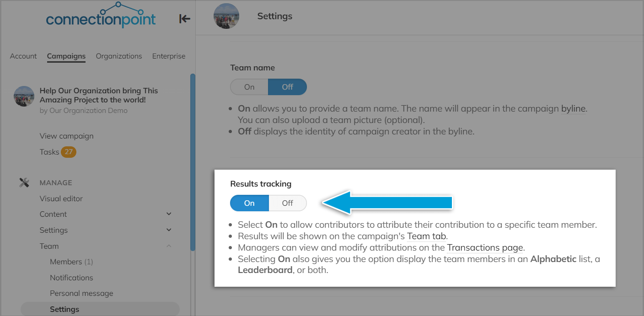
Task: Expand the Content submenu chevron
Action: [169, 214]
